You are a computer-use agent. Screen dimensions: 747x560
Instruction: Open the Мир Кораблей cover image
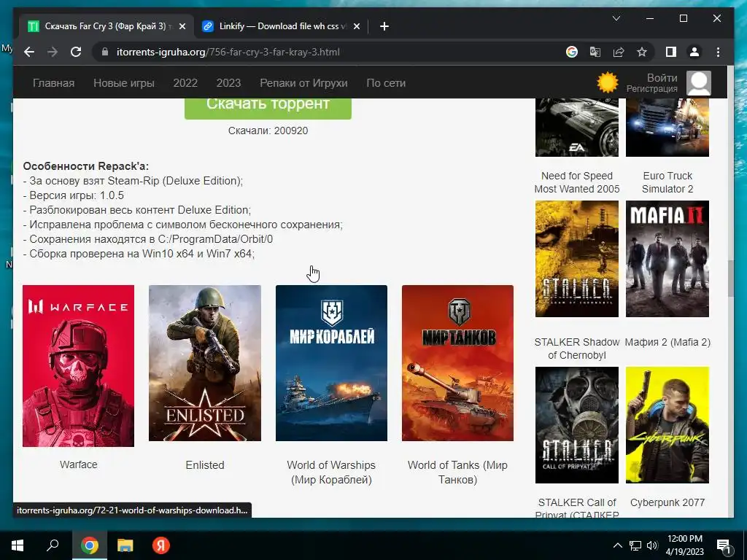331,363
